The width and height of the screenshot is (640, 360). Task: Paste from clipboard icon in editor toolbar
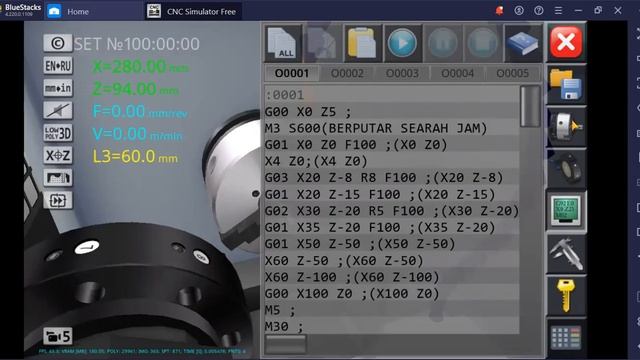click(x=362, y=43)
